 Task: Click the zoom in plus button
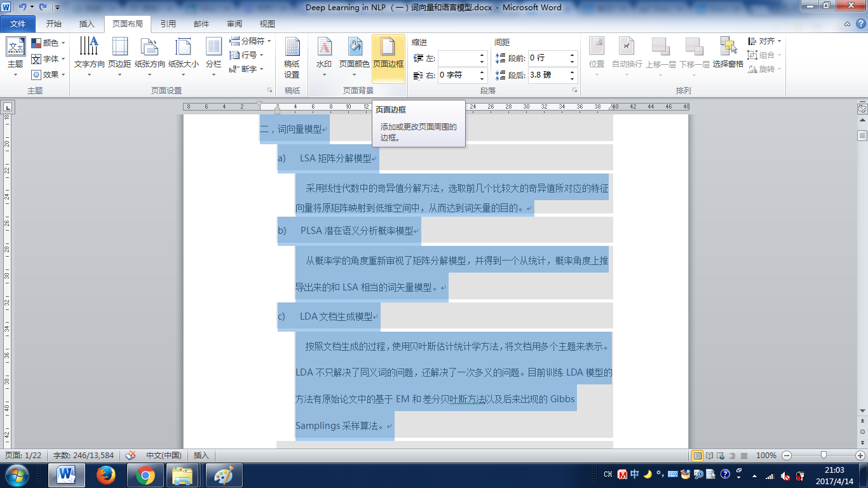[860, 456]
